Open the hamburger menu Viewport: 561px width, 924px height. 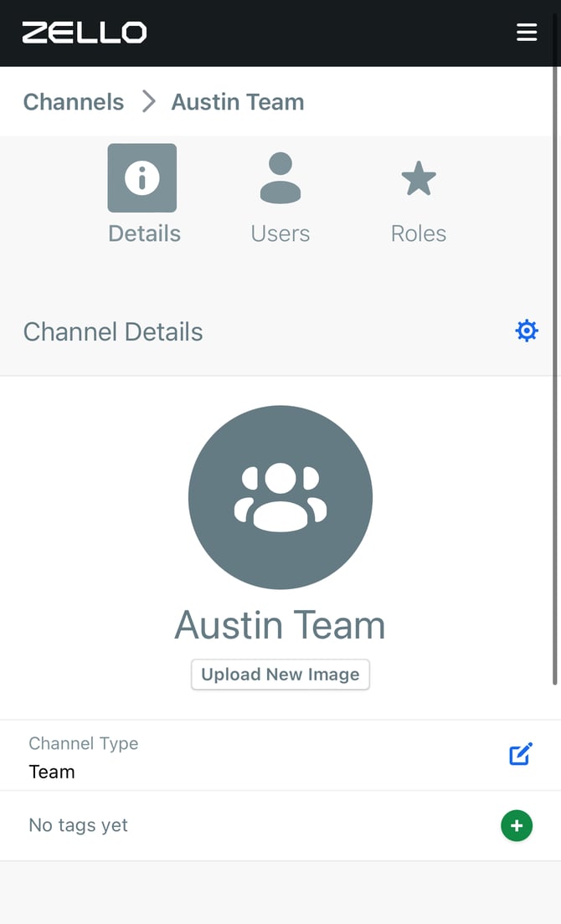(x=526, y=33)
